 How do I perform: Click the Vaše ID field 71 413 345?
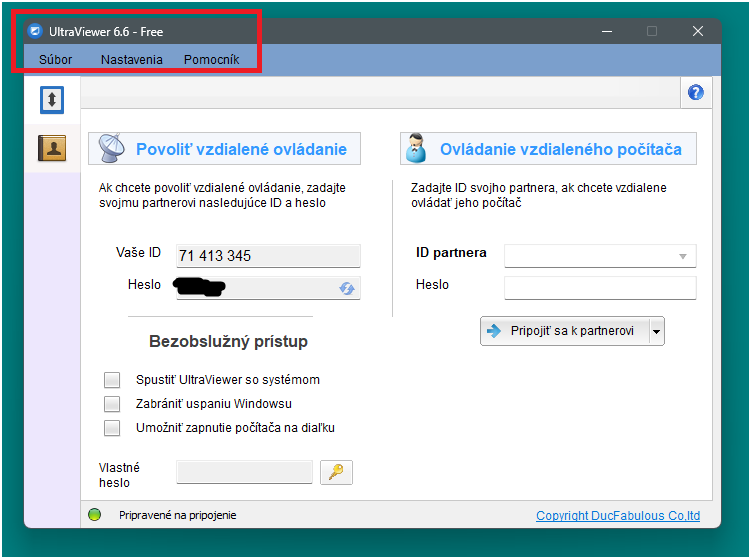(268, 256)
